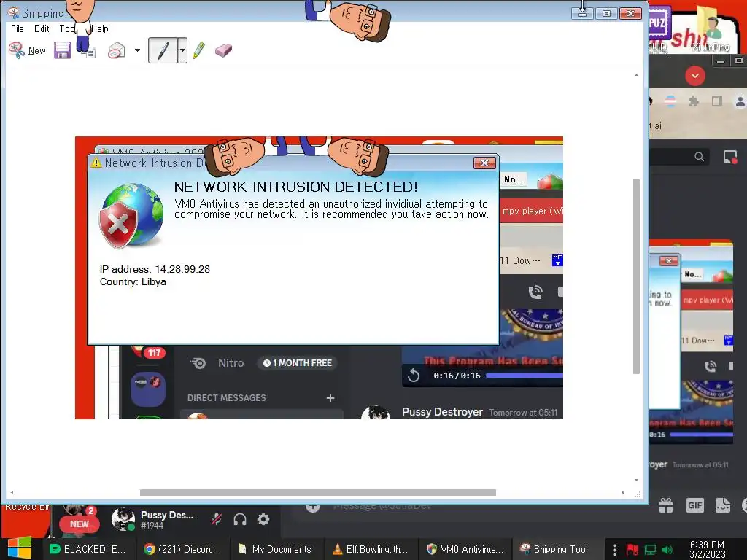747x560 pixels.
Task: Toggle the Chrome side panel icon
Action: [x=716, y=101]
